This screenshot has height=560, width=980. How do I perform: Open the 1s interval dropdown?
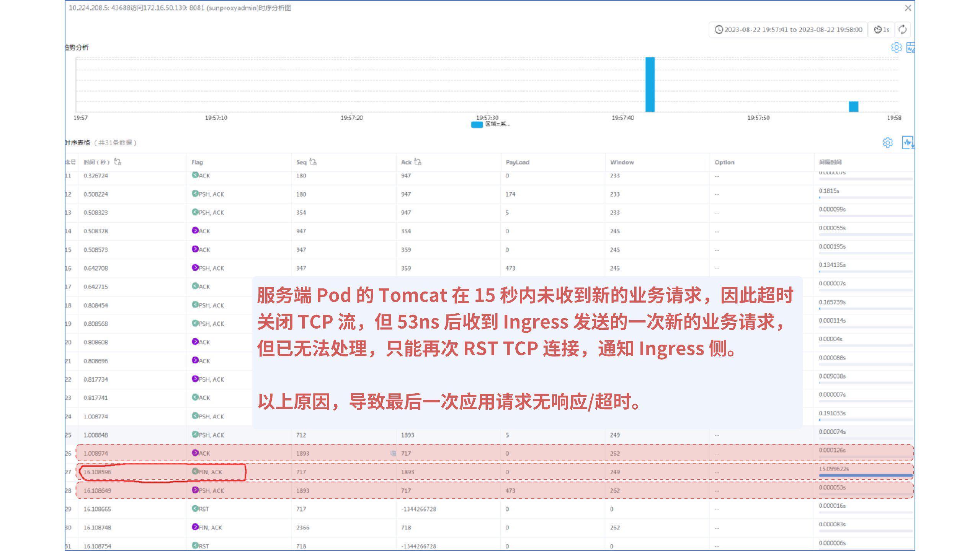tap(884, 29)
